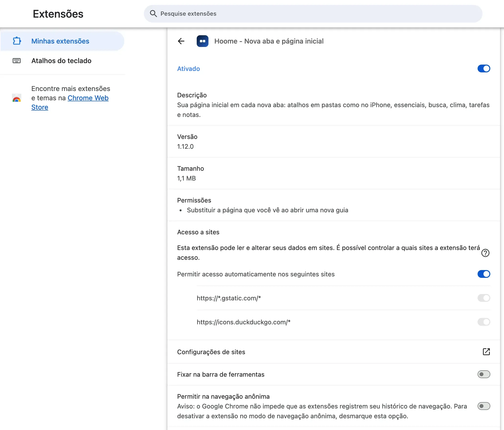This screenshot has height=430, width=504.
Task: Toggle the gstatic.com site access switch
Action: (x=484, y=298)
